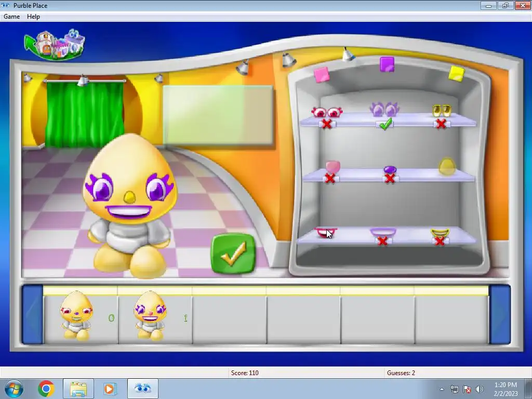This screenshot has height=399, width=532.
Task: Click the Purble's yellow nose
Action: 129,197
